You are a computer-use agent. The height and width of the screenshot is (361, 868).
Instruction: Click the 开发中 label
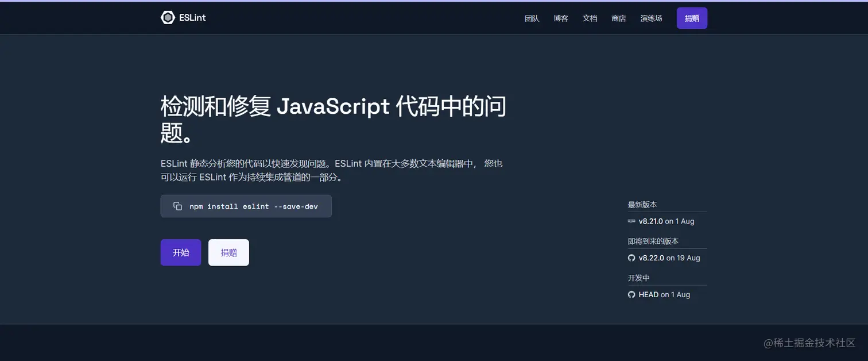click(639, 278)
